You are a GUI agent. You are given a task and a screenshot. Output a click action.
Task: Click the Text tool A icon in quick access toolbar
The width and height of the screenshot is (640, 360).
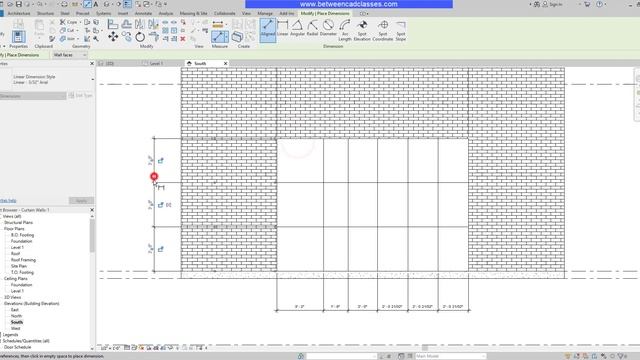coord(96,4)
